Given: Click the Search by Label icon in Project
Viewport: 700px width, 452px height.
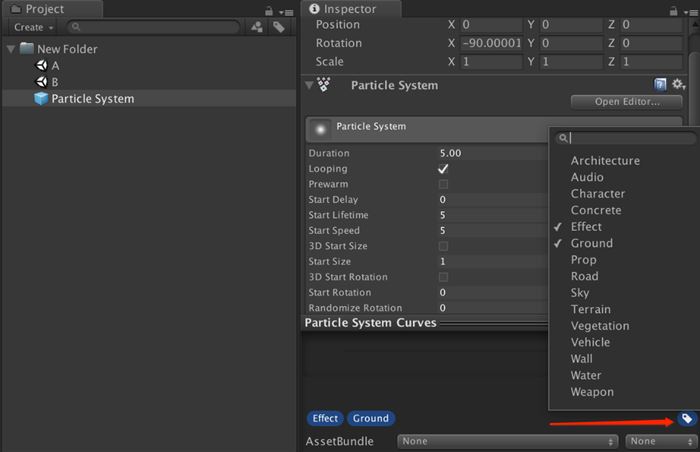Looking at the screenshot, I should [278, 27].
